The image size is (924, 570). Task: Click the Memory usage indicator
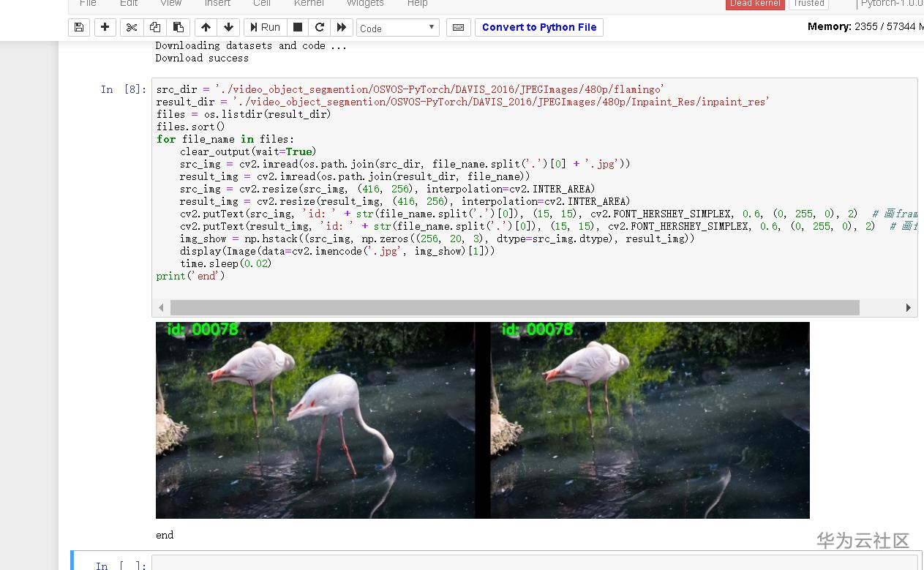pos(865,26)
